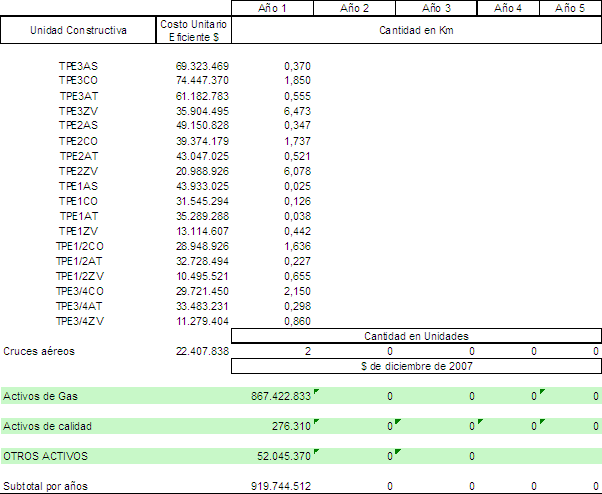Select Cruces aéreos Año 1 value 2
This screenshot has height=494, width=602.
307,351
